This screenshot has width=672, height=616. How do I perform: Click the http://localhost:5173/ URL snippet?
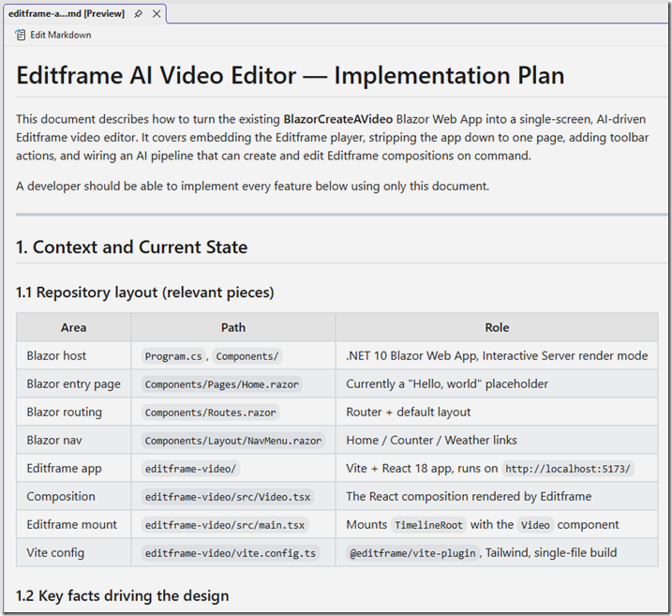568,469
